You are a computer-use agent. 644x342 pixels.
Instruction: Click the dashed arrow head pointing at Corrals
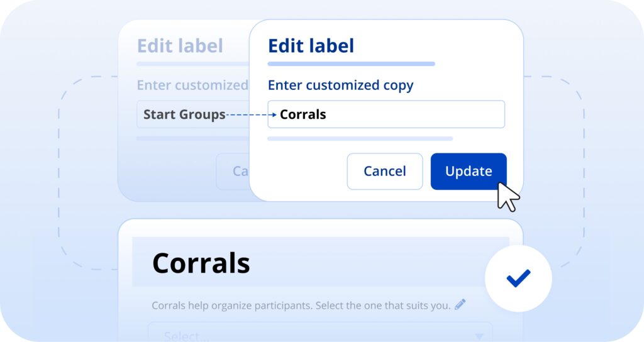273,115
